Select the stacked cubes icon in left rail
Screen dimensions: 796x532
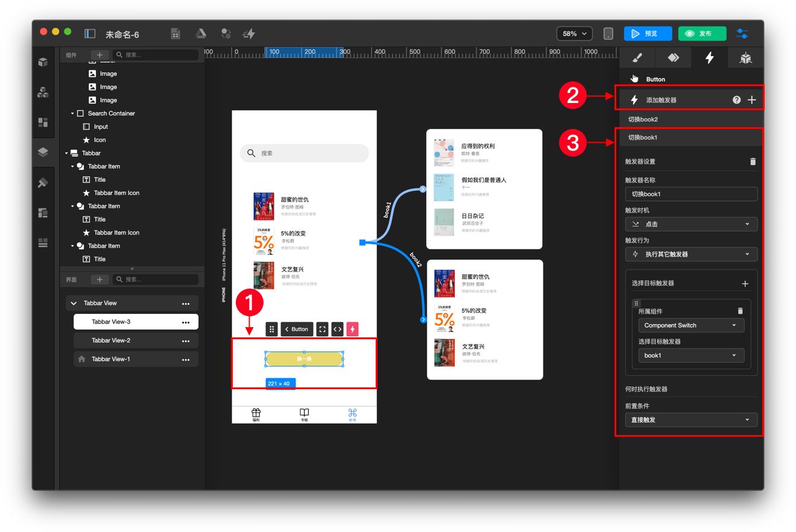(43, 92)
